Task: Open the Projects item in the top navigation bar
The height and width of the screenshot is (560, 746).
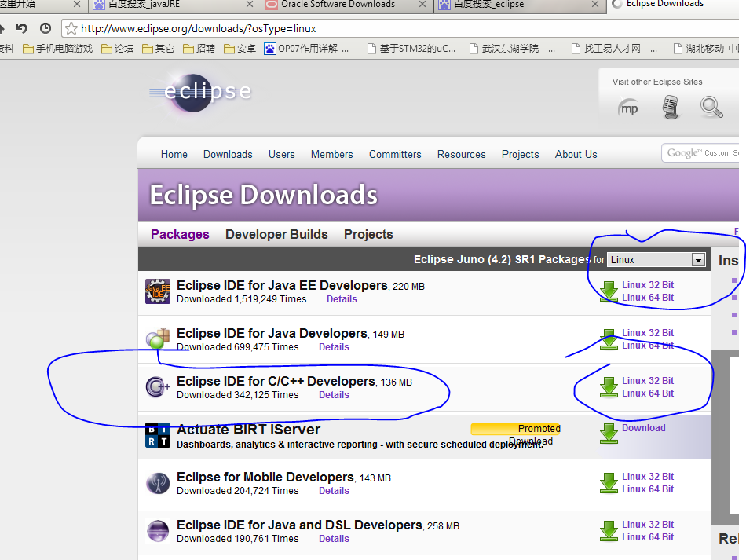Action: click(x=521, y=154)
